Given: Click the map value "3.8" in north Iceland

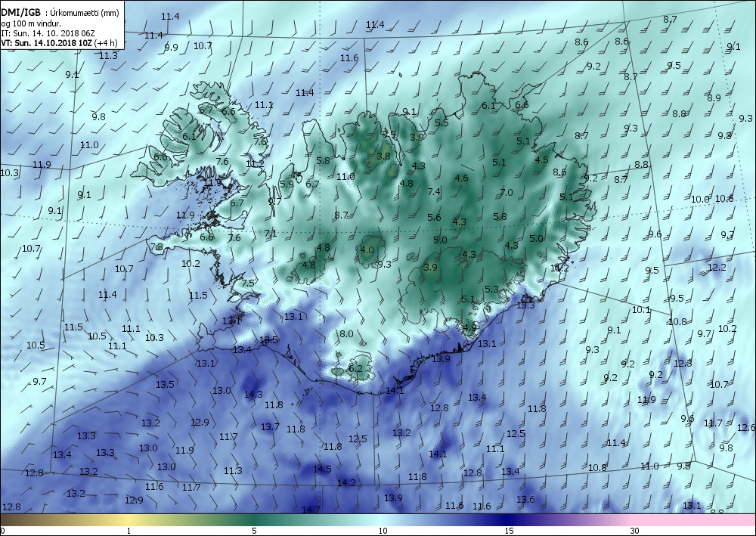Looking at the screenshot, I should pyautogui.click(x=383, y=156).
